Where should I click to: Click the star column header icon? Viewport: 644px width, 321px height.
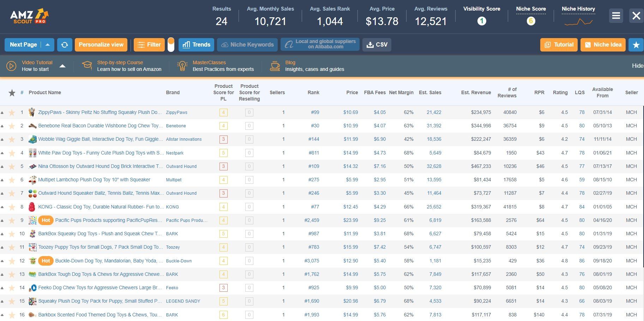[12, 93]
